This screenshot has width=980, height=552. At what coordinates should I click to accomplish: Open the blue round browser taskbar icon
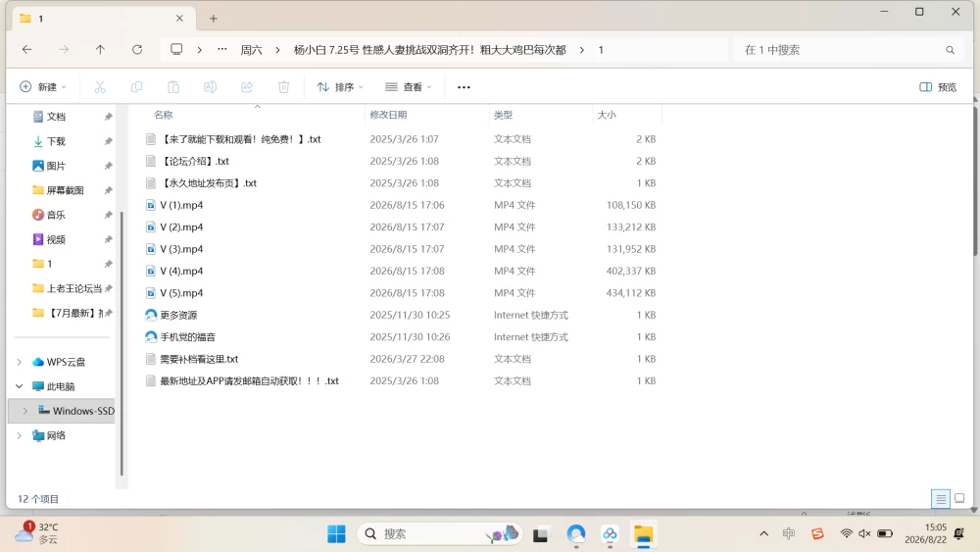[576, 534]
